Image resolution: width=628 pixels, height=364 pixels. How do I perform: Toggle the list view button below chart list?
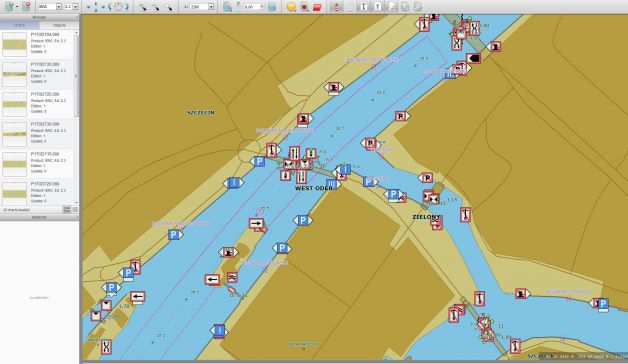[67, 210]
